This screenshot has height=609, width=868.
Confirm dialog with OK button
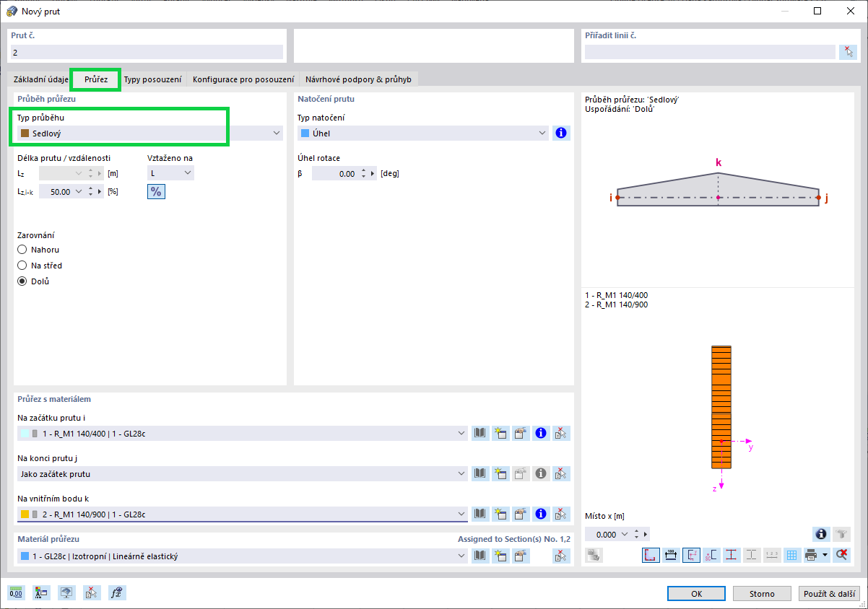tap(696, 593)
